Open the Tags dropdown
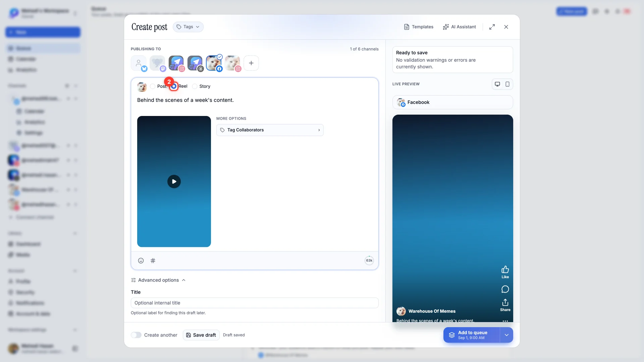 [x=188, y=27]
